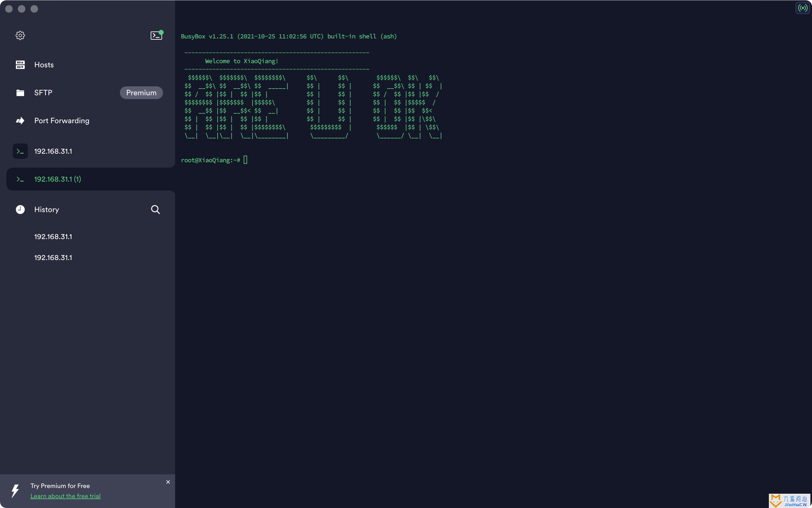
Task: Open the History label
Action: point(47,210)
